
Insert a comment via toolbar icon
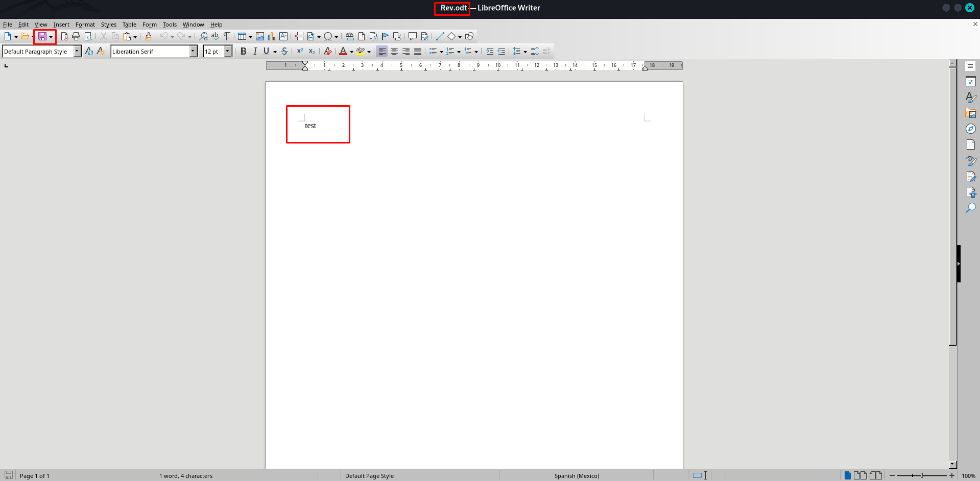(412, 36)
